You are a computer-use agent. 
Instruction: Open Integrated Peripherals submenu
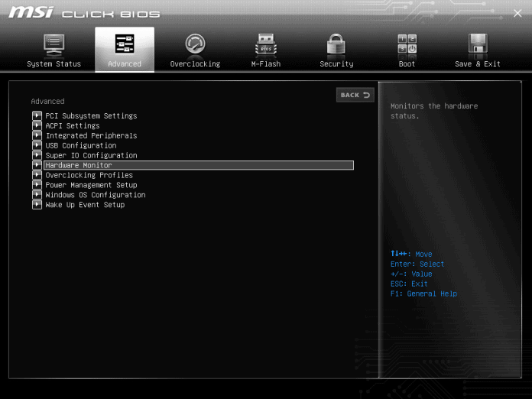pyautogui.click(x=91, y=136)
